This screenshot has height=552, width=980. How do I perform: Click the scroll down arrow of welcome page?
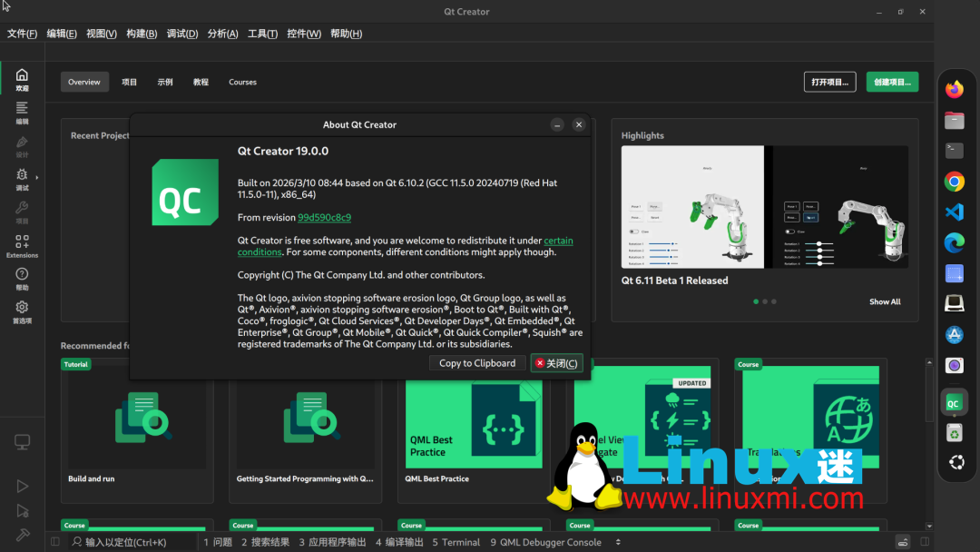929,527
